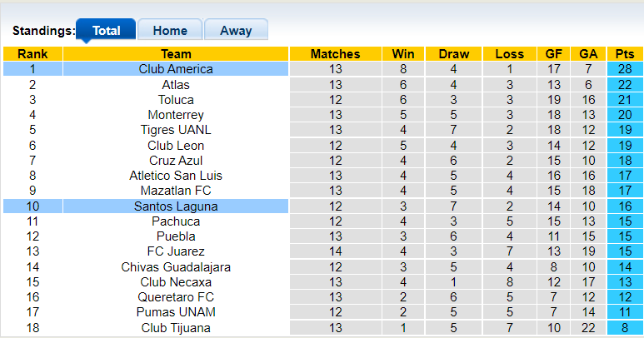Open Tigres UANL team link
644x338 pixels.
[x=176, y=130]
